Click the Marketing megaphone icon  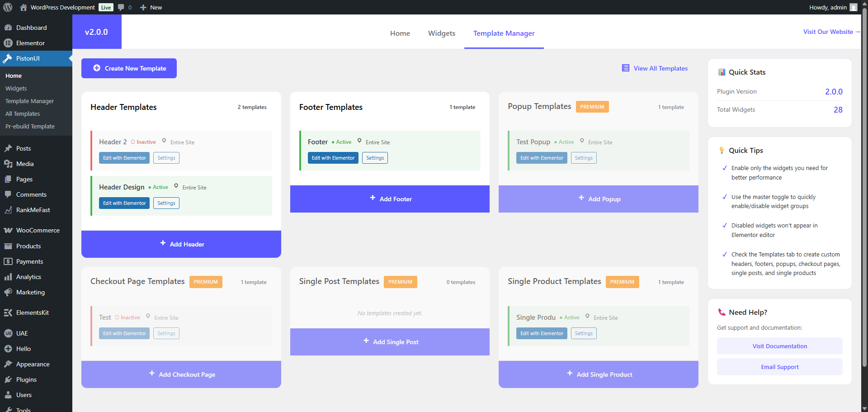tap(8, 292)
